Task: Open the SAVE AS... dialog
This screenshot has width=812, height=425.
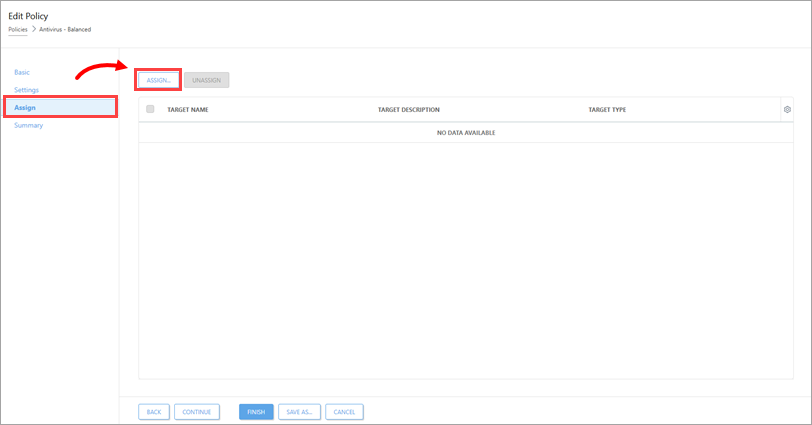Action: click(x=299, y=411)
